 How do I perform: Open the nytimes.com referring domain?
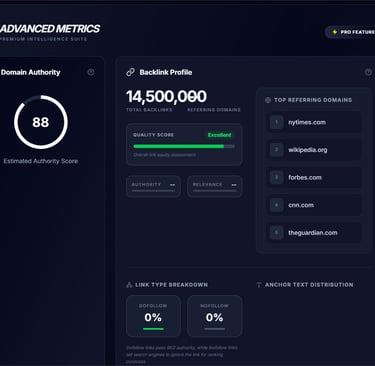coord(314,122)
